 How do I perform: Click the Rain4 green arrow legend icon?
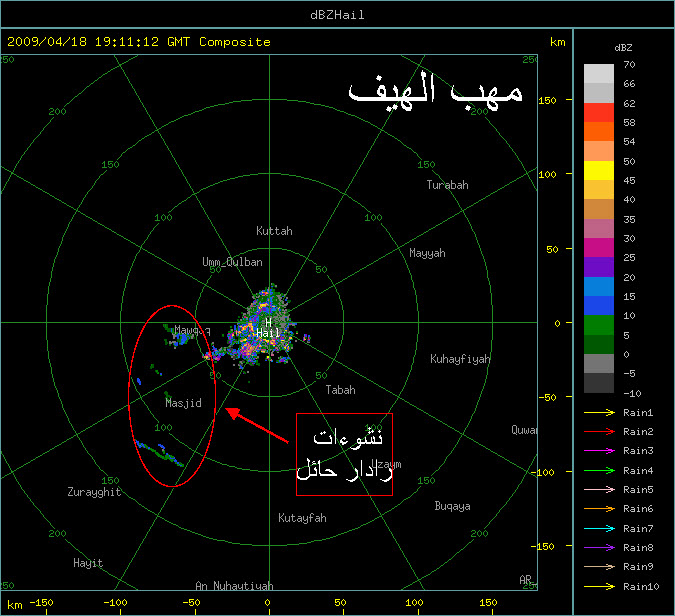(599, 471)
